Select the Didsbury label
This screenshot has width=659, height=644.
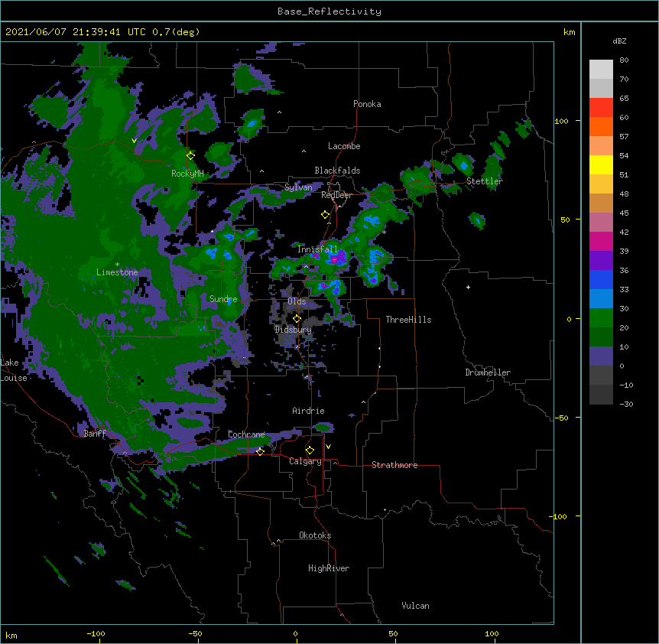294,330
